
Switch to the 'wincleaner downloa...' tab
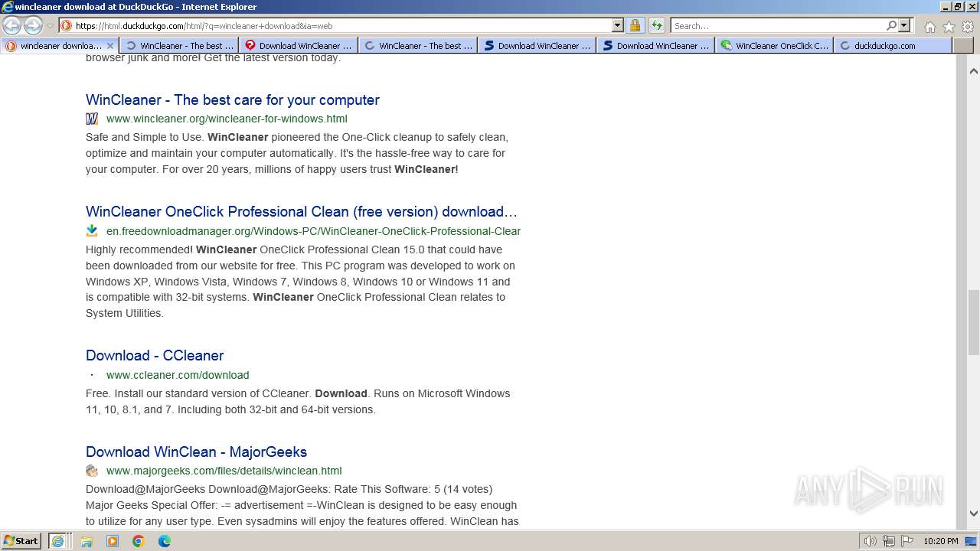pyautogui.click(x=60, y=46)
